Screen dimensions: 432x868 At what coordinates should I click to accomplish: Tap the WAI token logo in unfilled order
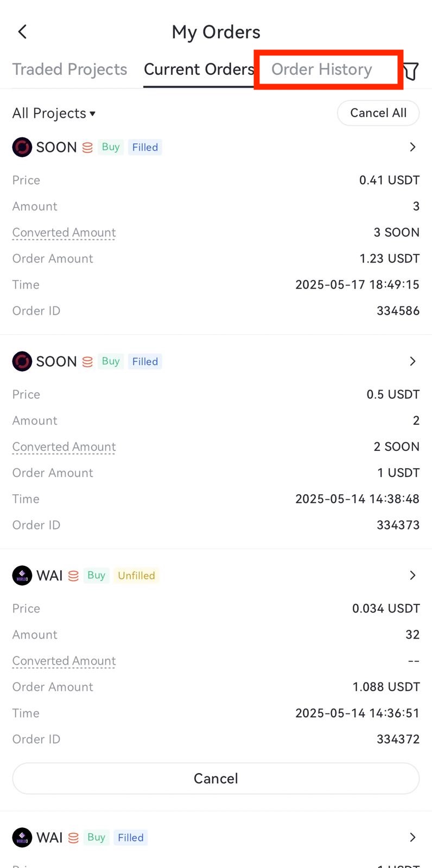click(x=22, y=576)
